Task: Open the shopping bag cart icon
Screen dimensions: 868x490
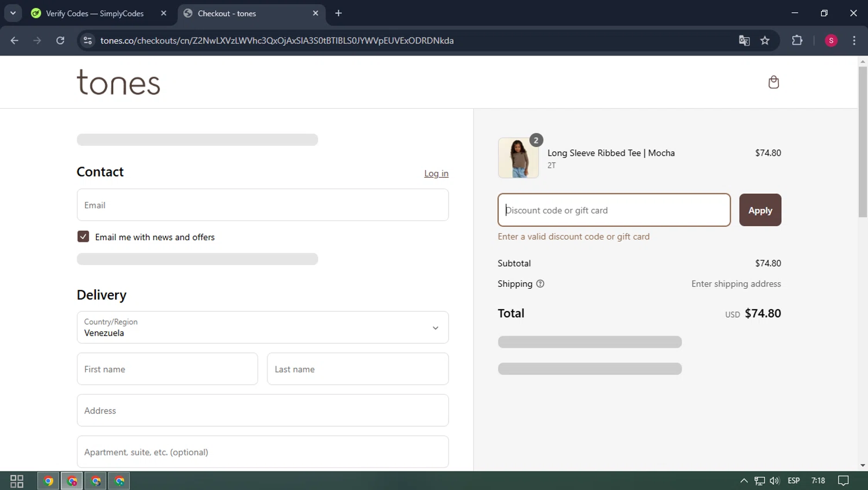Action: [x=773, y=82]
